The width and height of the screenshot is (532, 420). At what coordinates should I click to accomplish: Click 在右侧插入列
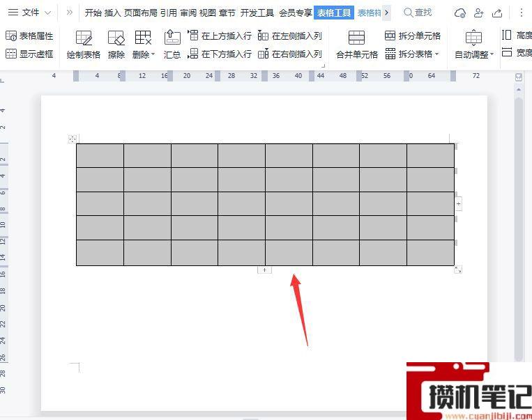tap(290, 54)
